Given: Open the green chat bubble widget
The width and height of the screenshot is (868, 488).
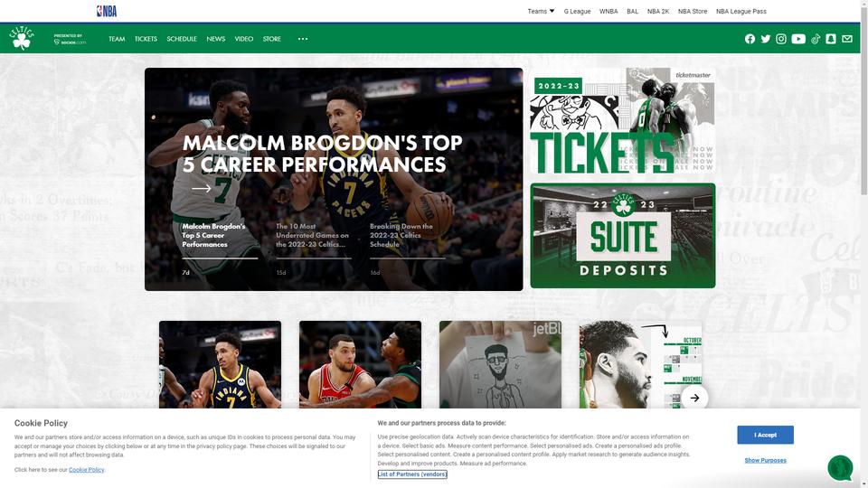Looking at the screenshot, I should coord(840,467).
